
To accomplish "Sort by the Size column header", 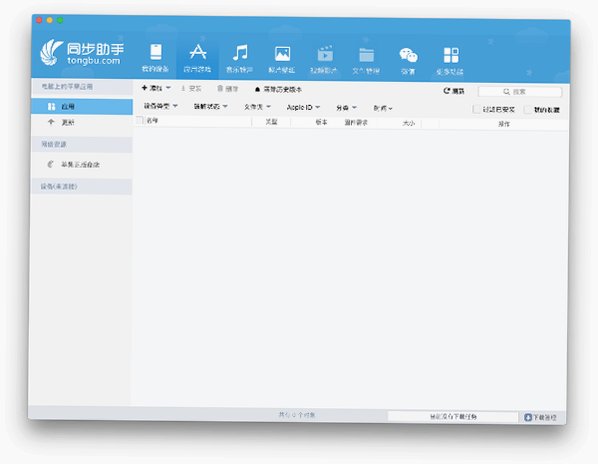I will coord(409,123).
